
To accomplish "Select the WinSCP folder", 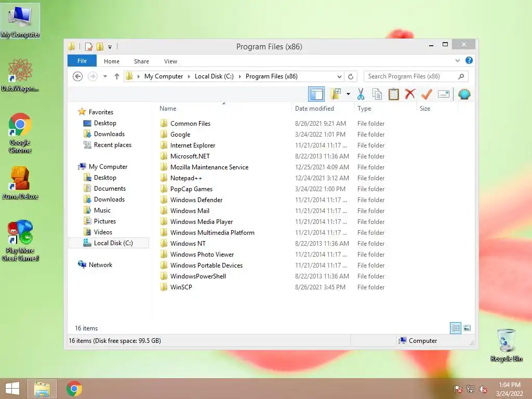I will click(x=181, y=287).
